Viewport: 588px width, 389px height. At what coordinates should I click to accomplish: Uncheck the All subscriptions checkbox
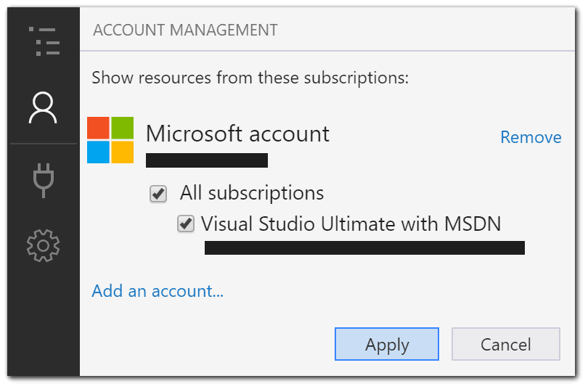tap(158, 194)
